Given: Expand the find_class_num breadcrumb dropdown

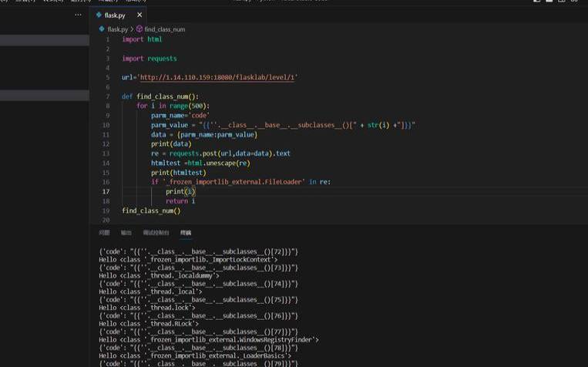Looking at the screenshot, I should (165, 29).
